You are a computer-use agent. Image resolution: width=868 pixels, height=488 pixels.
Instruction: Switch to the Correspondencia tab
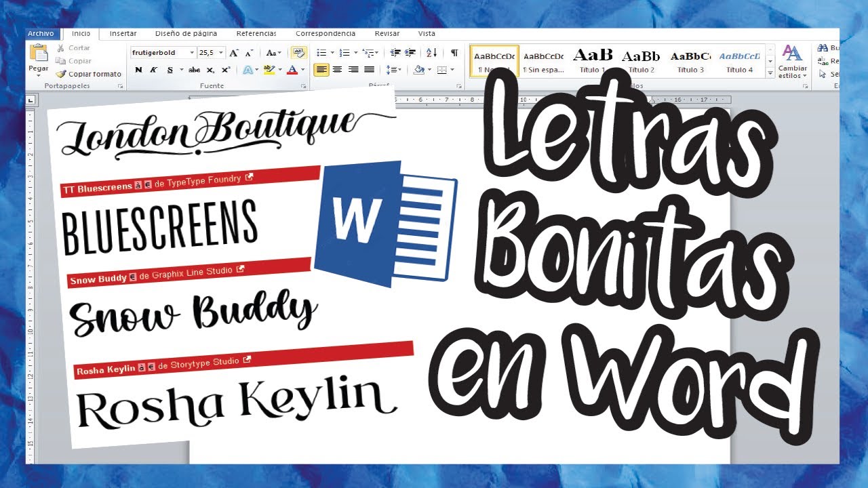tap(325, 33)
